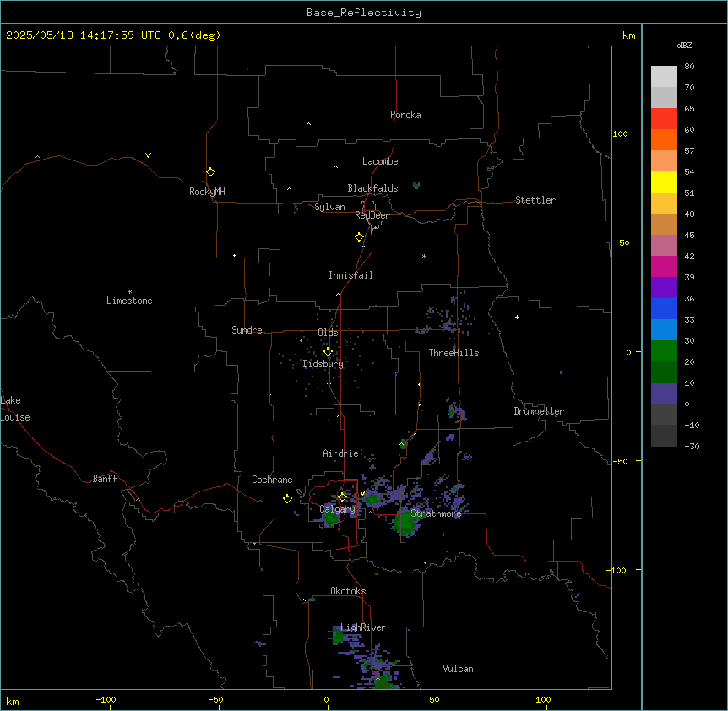728x711 pixels.
Task: Click the km unit label at bottom left
Action: [x=13, y=701]
